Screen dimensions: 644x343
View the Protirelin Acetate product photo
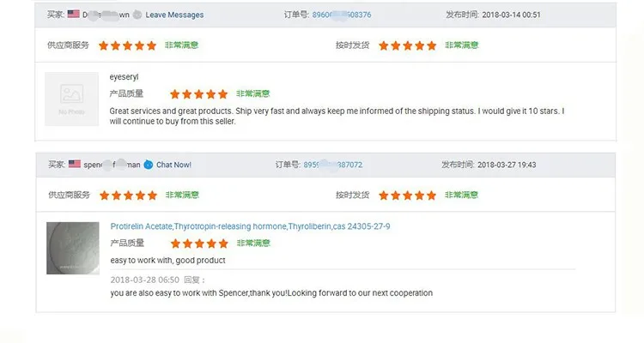(x=72, y=248)
